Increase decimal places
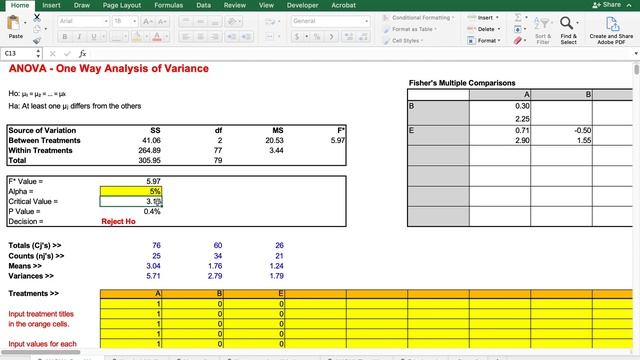640x360 pixels. point(349,37)
